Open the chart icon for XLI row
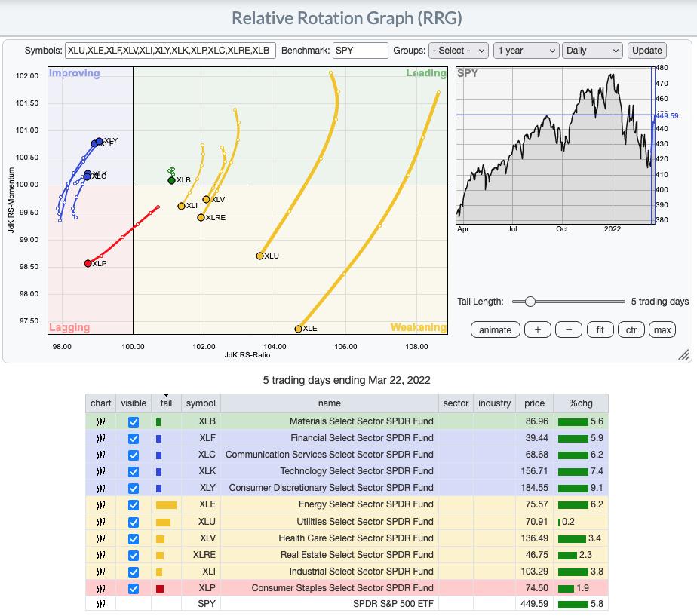 tap(101, 572)
